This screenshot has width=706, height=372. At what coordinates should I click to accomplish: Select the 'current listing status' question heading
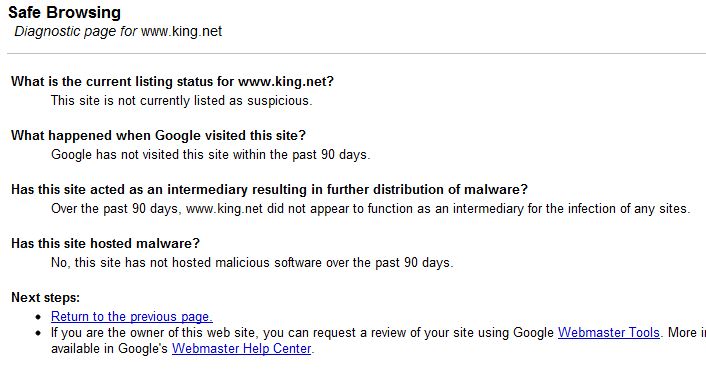click(172, 82)
